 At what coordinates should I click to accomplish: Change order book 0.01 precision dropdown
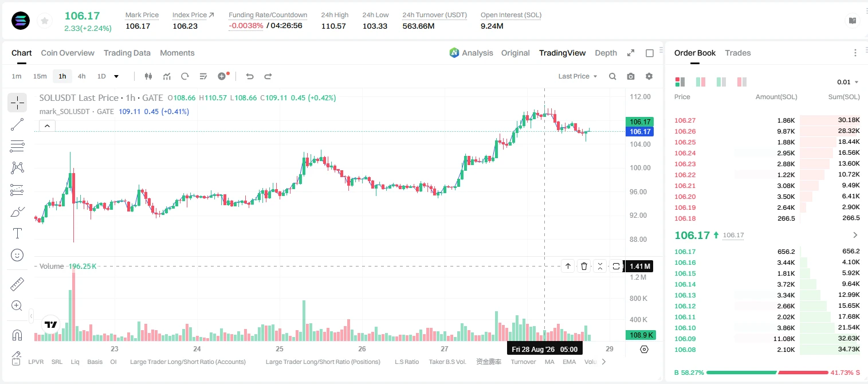[x=848, y=82]
